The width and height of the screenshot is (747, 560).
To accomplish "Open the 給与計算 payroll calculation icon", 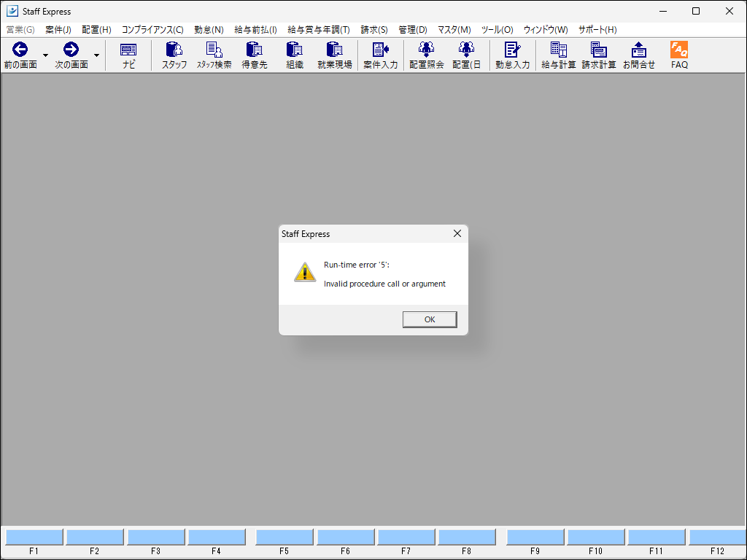I will click(558, 50).
